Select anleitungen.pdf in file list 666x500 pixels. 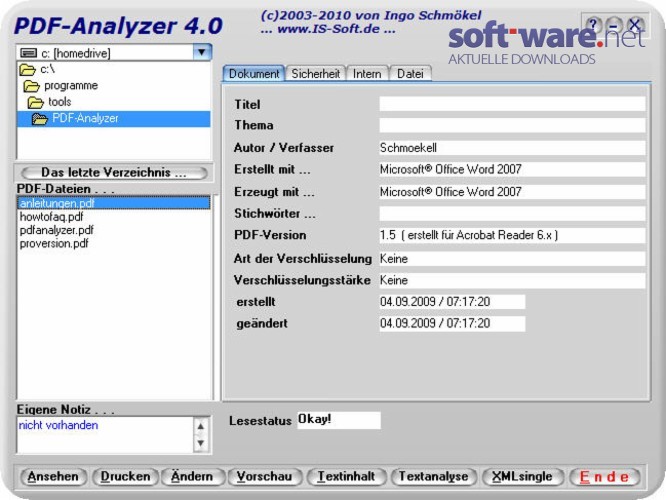pyautogui.click(x=114, y=203)
